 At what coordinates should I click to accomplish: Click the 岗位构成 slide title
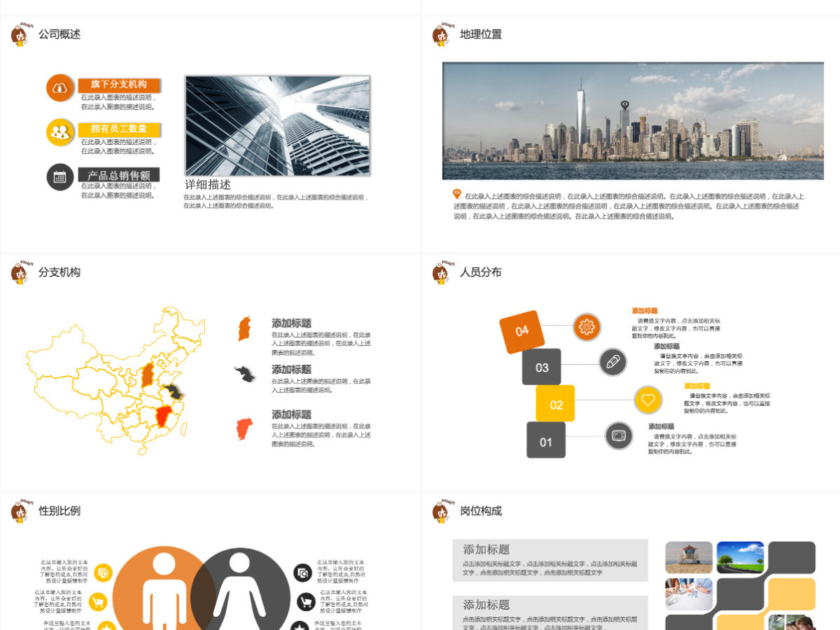pyautogui.click(x=481, y=511)
